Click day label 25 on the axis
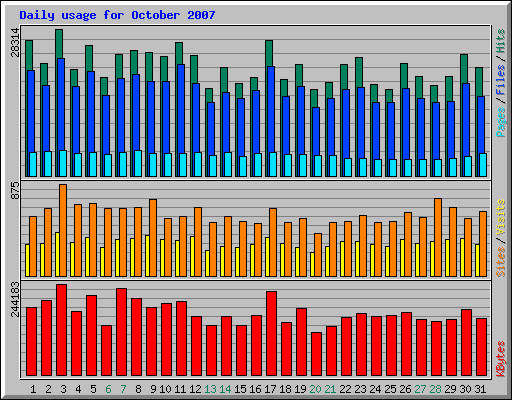The width and height of the screenshot is (512, 400). (x=390, y=389)
